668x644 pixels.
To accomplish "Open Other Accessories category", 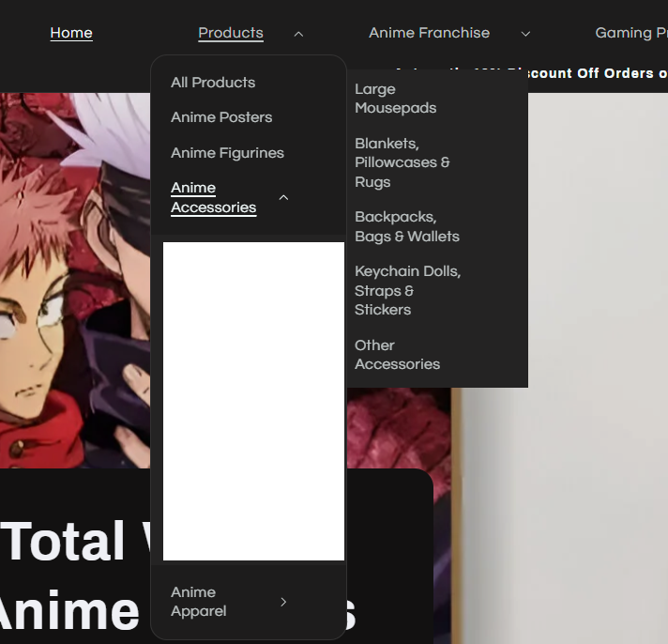I will (x=397, y=355).
